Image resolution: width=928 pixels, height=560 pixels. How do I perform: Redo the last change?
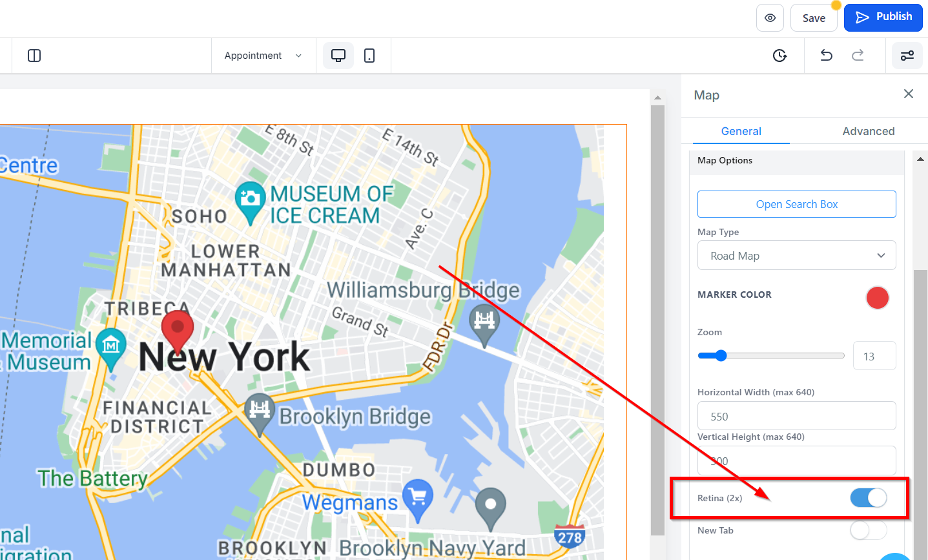coord(858,56)
